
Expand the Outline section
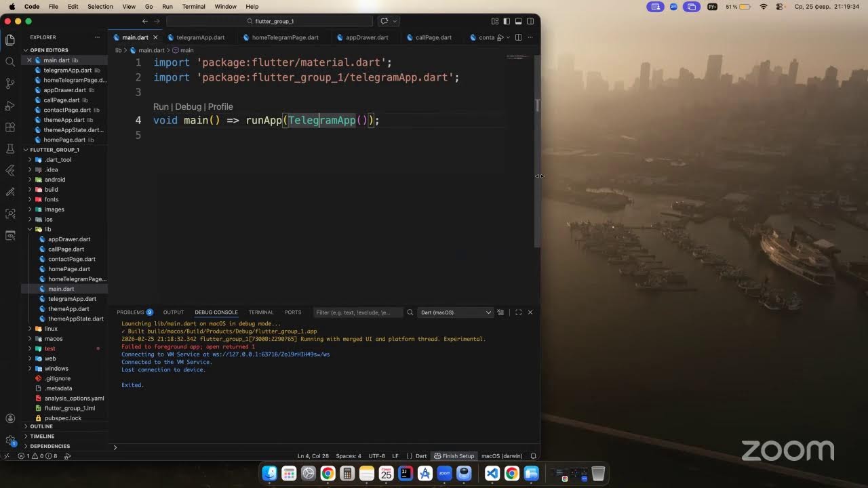coord(65,426)
